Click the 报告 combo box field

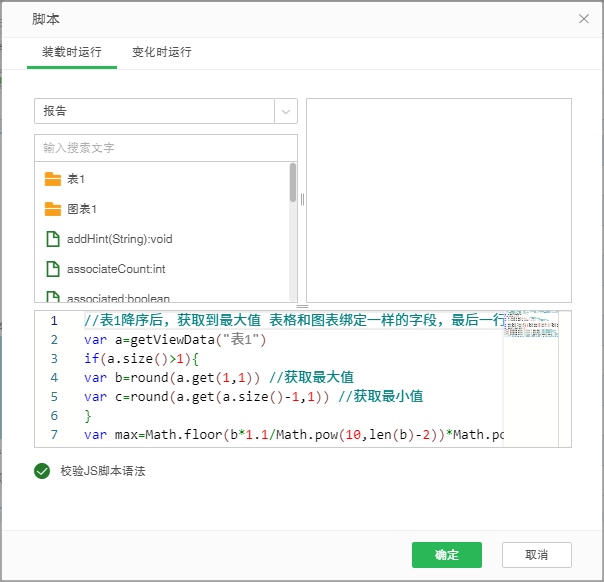[x=155, y=112]
